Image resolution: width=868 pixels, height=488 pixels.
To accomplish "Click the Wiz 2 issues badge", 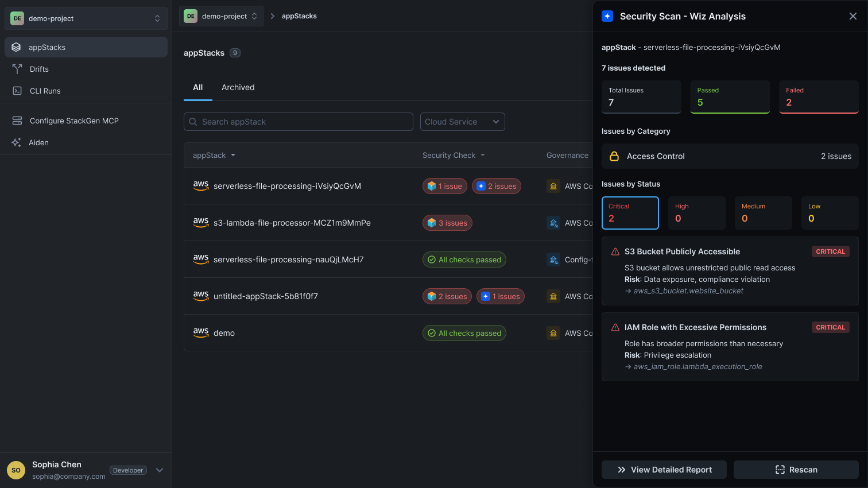I will click(x=496, y=186).
